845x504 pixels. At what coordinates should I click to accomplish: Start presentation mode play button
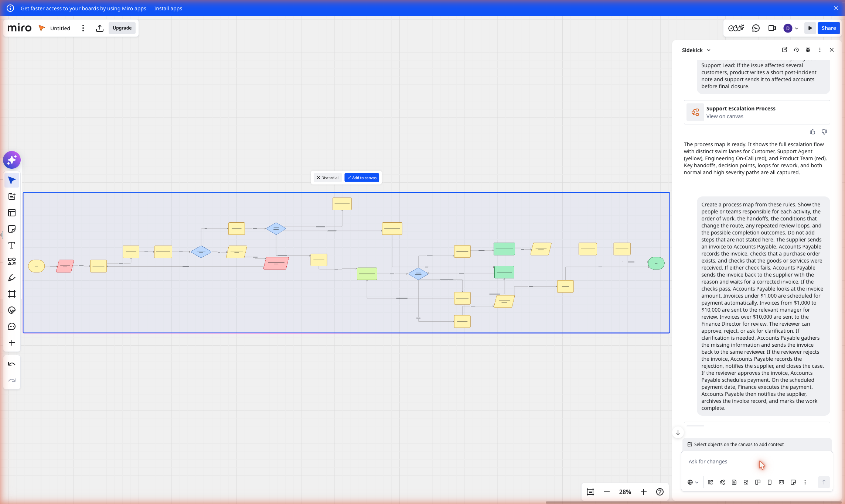(x=810, y=28)
